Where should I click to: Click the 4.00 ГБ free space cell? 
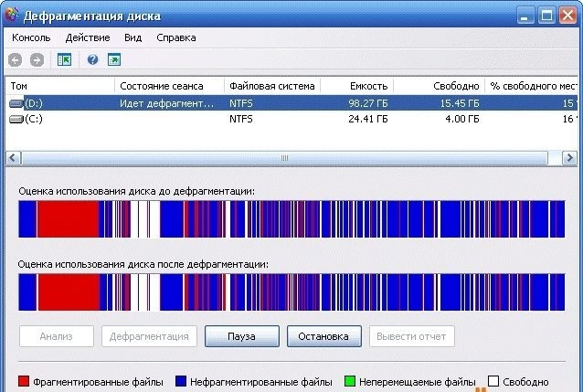(x=462, y=119)
